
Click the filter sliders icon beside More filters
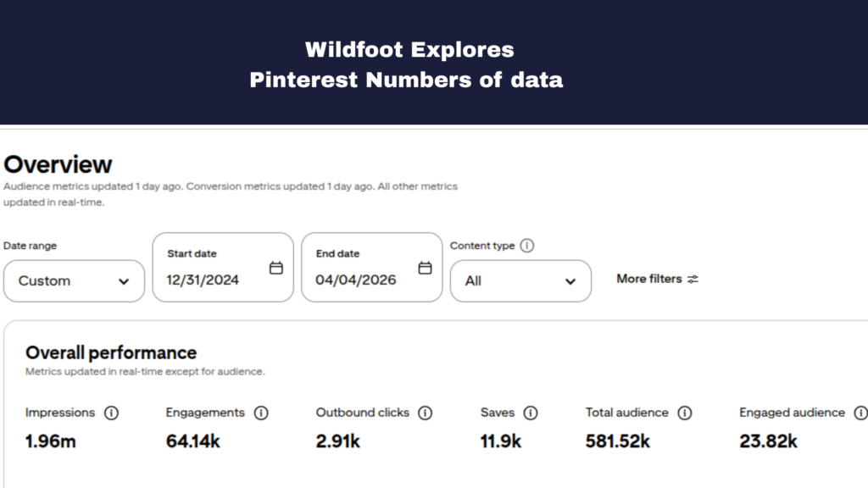coord(693,279)
